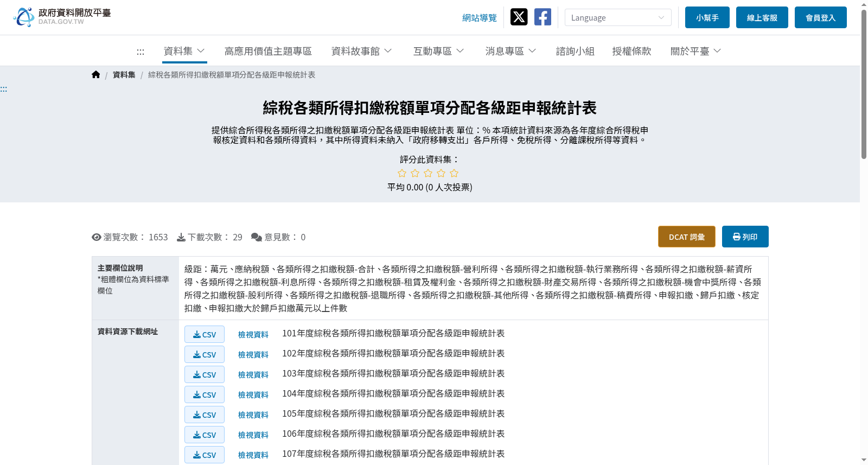The image size is (868, 465).
Task: Click the ::: accesskey marker in navigation bar
Action: tap(141, 52)
